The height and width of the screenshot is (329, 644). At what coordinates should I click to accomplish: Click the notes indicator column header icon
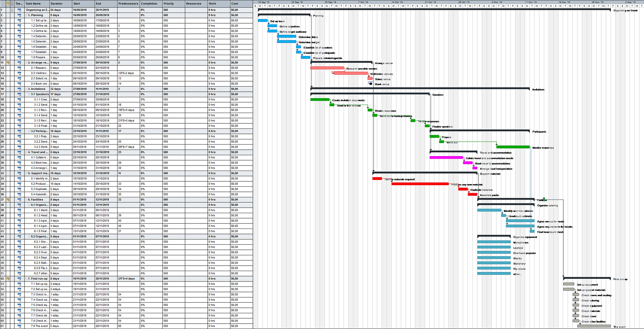click(8, 4)
